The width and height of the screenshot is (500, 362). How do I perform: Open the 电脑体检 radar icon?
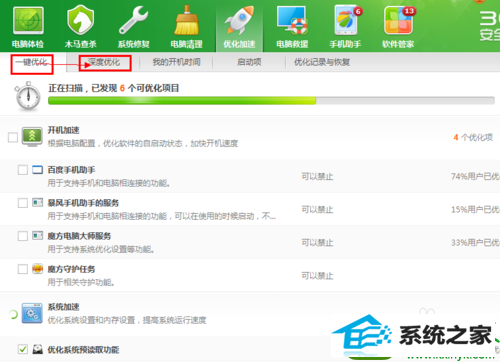point(28,21)
